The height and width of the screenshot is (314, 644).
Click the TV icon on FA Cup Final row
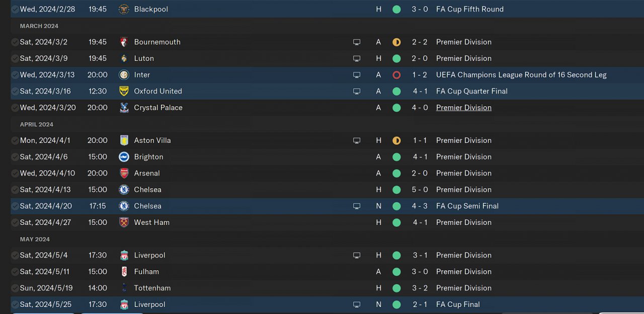(357, 304)
